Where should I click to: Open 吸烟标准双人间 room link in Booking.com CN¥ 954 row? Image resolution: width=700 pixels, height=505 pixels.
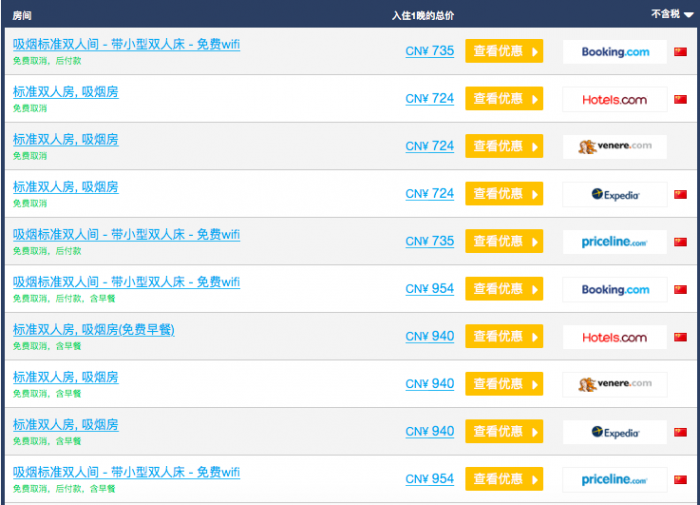click(x=126, y=282)
